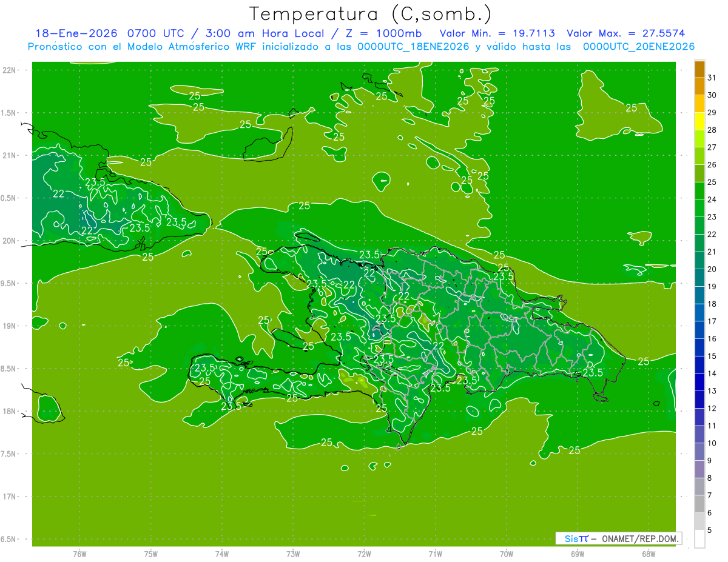728x562 pixels.
Task: Click the colorbar label 28
Action: point(712,130)
